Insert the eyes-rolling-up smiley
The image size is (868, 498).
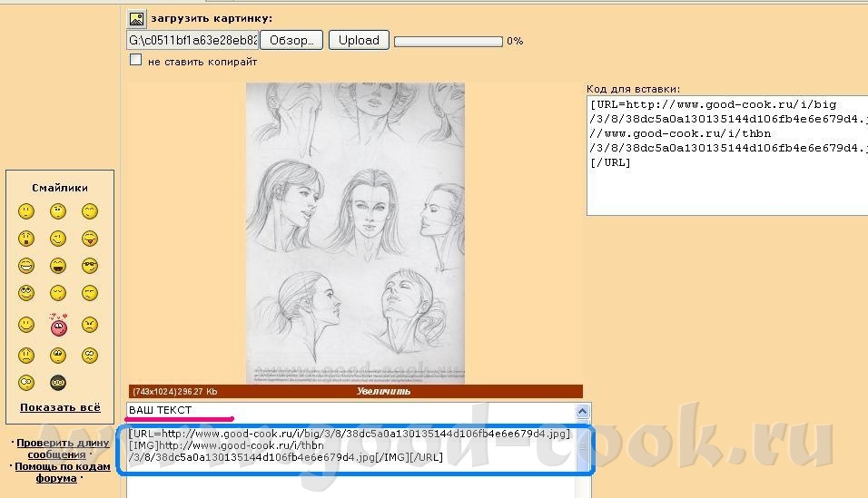26,293
